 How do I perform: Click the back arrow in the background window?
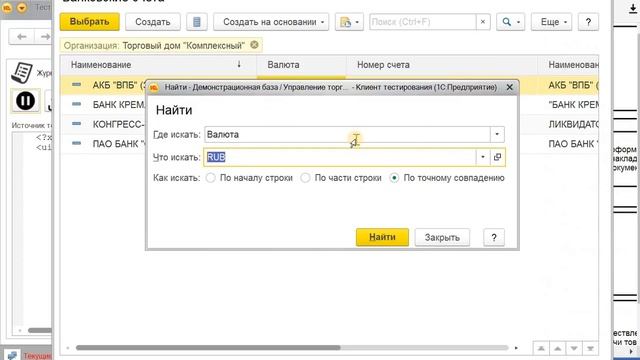pyautogui.click(x=22, y=37)
